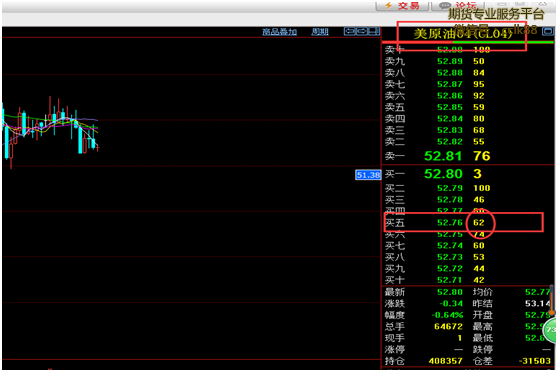Screen dimensions: 558x372
Task: Select the 买一 bid price 52.80
Action: (443, 174)
